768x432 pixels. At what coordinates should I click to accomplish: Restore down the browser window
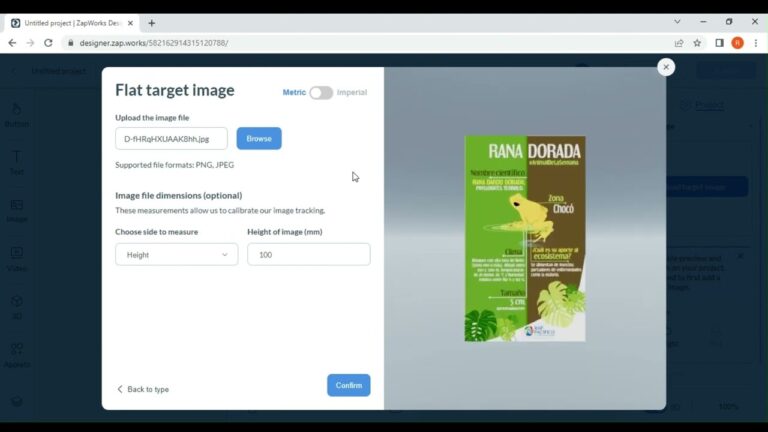[x=729, y=22]
